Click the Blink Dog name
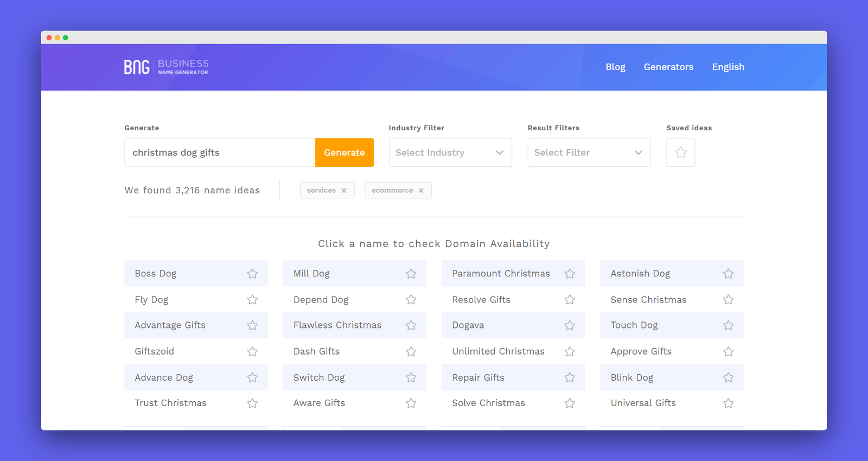Viewport: 868px width, 461px height. pos(632,377)
